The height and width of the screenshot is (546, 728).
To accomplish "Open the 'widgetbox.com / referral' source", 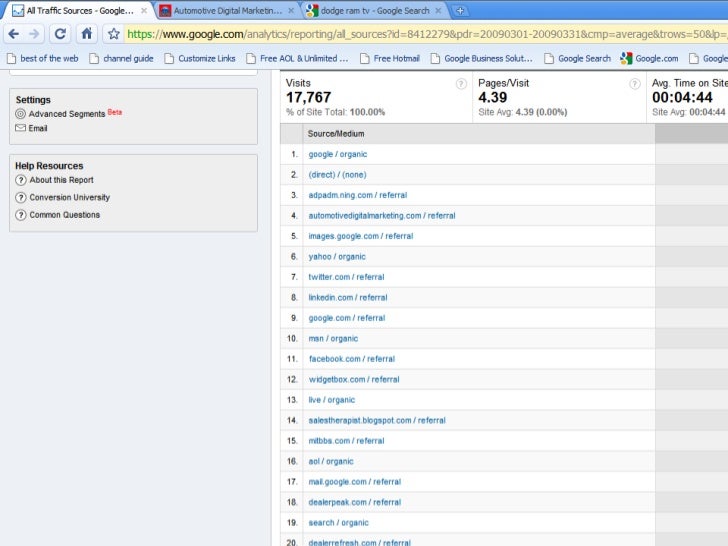I will (x=354, y=379).
